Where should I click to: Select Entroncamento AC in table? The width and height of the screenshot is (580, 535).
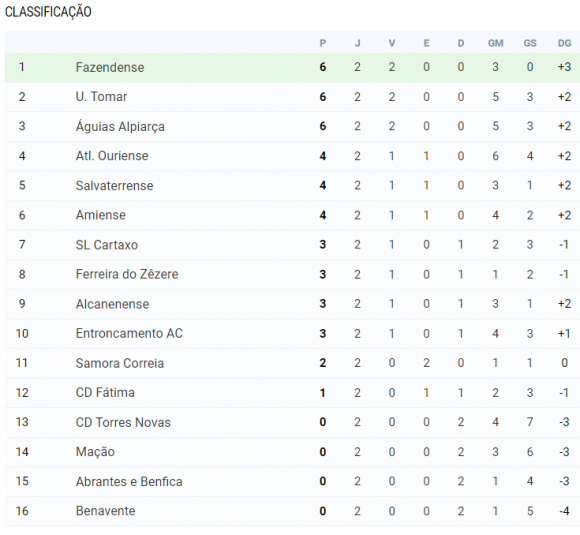point(129,333)
